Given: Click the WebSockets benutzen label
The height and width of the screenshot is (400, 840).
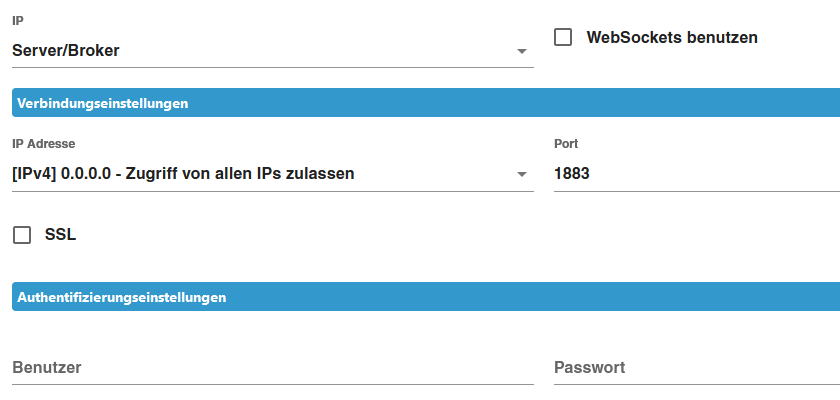Looking at the screenshot, I should tap(672, 38).
